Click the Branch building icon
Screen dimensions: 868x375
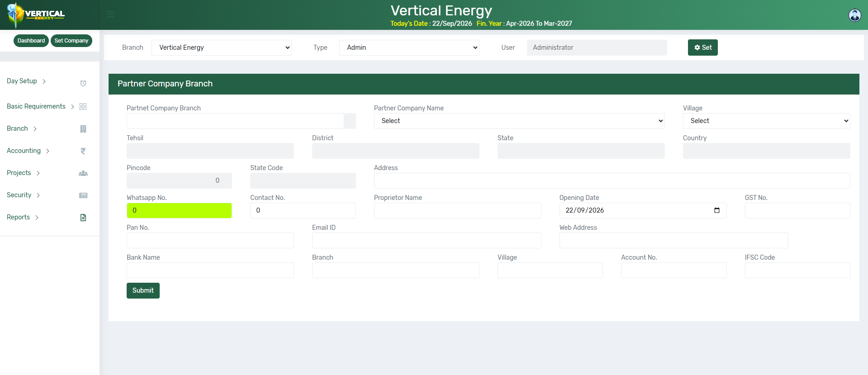pos(83,129)
